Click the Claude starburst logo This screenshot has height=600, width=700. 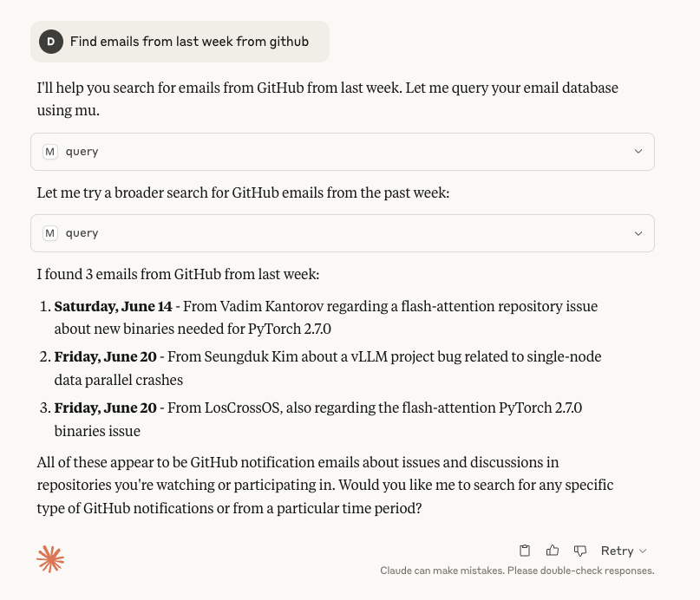coord(50,559)
